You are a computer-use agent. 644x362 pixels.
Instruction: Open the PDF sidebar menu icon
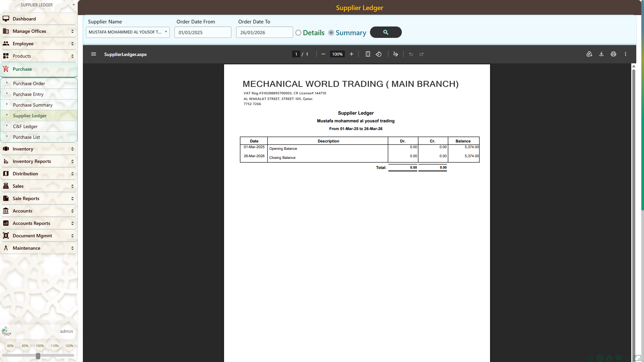click(94, 54)
